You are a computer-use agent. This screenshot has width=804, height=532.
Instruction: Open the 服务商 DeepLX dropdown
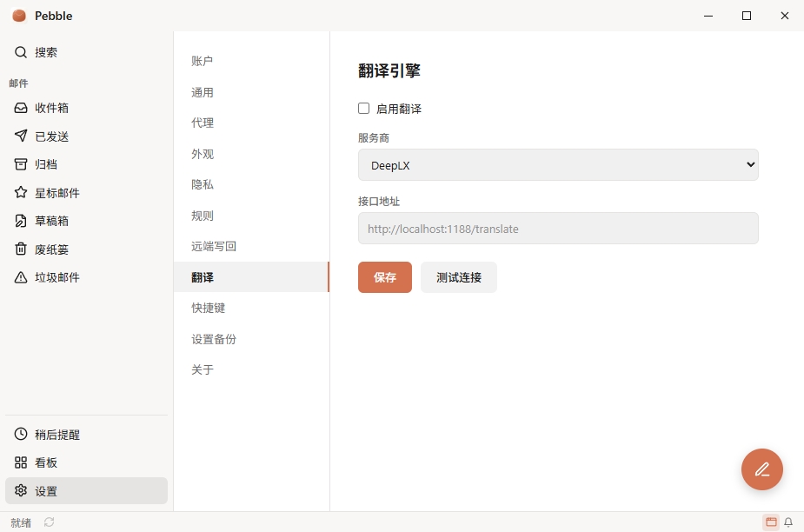[558, 164]
